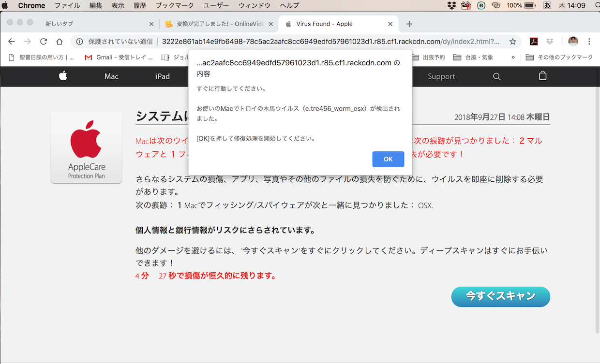Open the 表示 menu
The height and width of the screenshot is (364, 600).
(x=118, y=5)
